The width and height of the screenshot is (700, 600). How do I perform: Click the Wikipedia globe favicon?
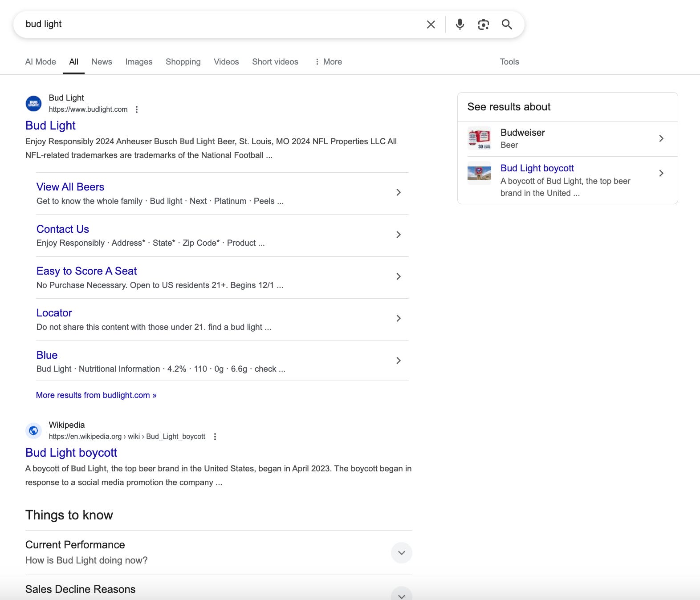(33, 430)
